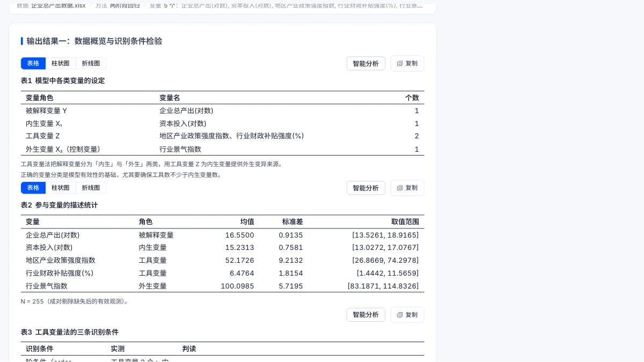Viewport: 644px width, 362px height.
Task: Switch to 折线图 tab above 表1
Action: coord(91,63)
